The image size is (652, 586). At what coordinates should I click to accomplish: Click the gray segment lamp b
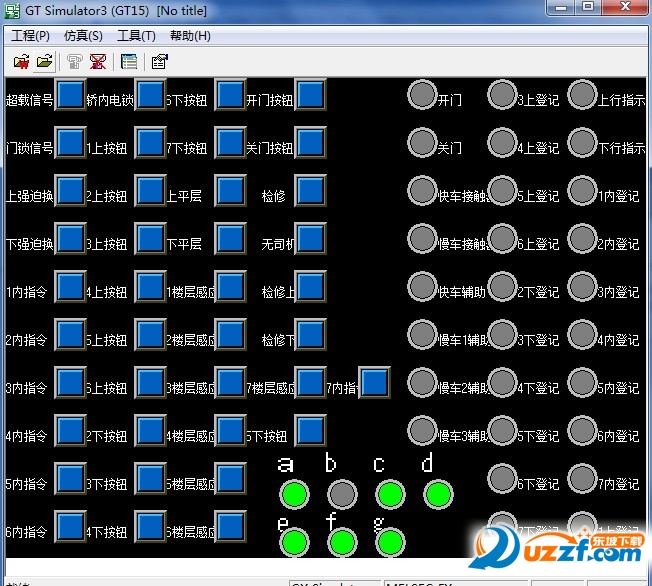[x=342, y=495]
